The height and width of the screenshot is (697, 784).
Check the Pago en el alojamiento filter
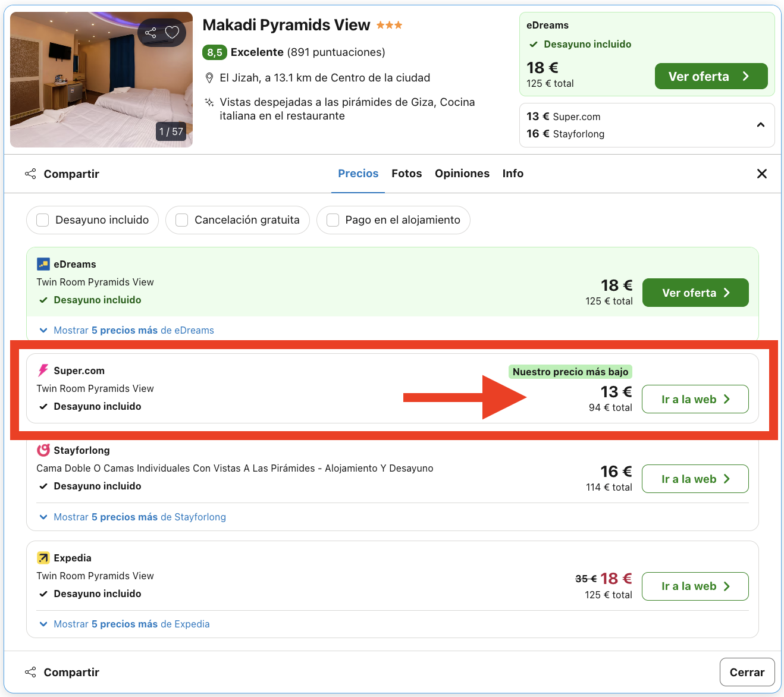[333, 220]
